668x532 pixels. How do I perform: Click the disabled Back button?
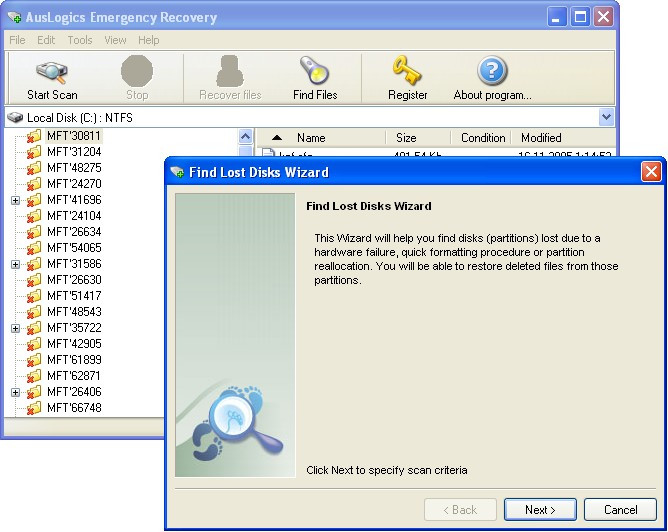pos(460,509)
